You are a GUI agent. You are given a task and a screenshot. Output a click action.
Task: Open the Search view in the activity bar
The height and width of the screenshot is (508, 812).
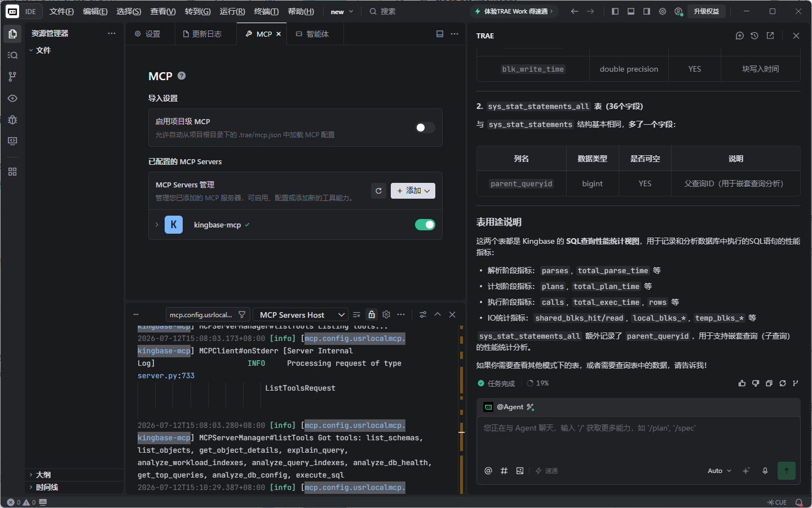[12, 55]
